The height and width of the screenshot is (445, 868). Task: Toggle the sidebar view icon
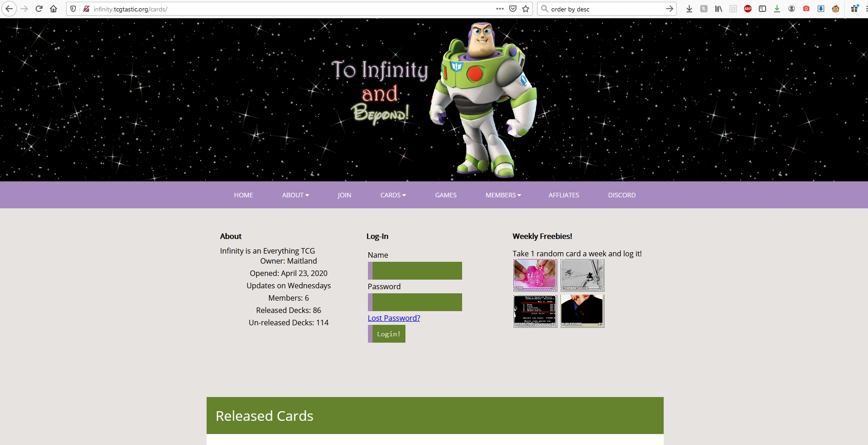pos(762,9)
